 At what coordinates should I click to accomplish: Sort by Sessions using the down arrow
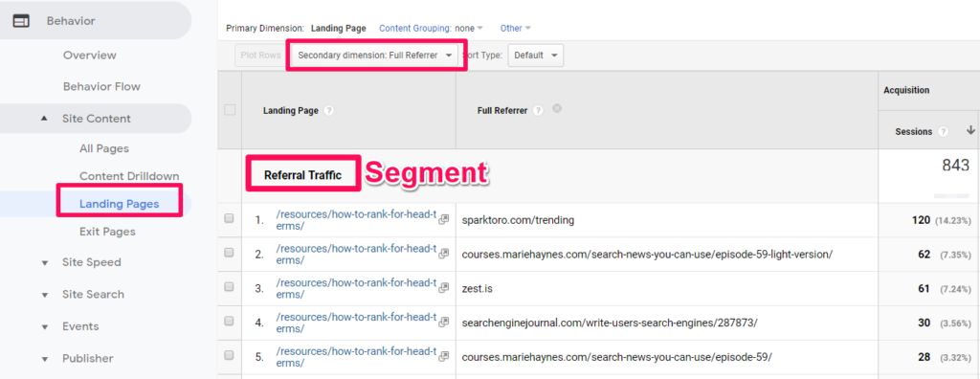[970, 131]
